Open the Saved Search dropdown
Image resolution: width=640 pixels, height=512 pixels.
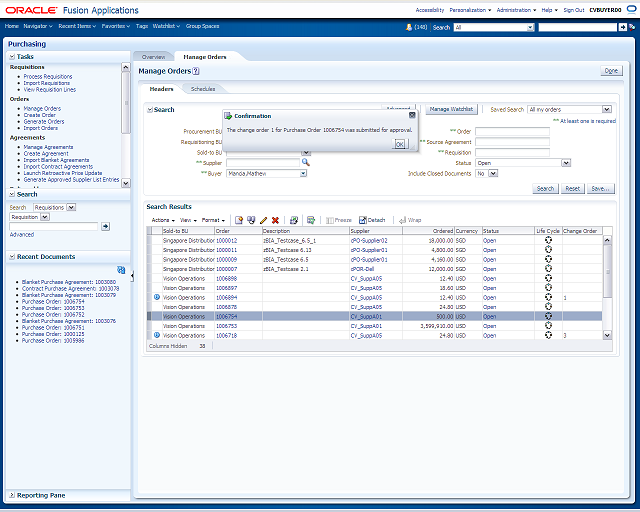coord(607,109)
